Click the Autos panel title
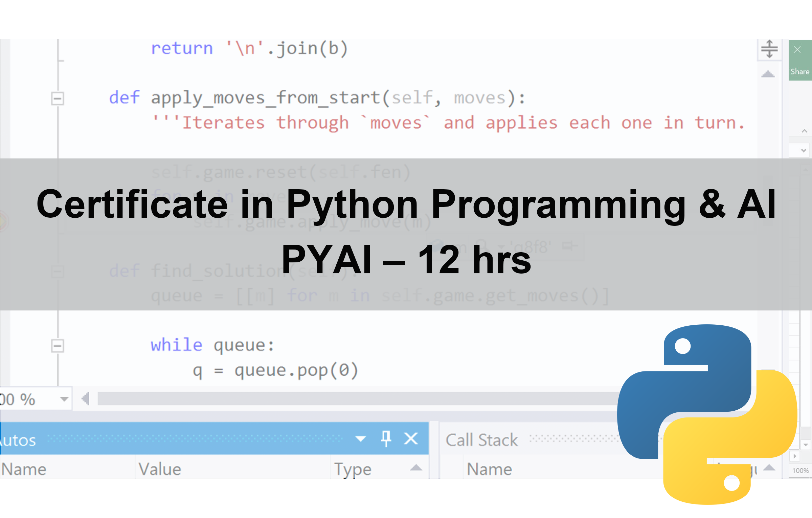The image size is (812, 518). click(19, 440)
